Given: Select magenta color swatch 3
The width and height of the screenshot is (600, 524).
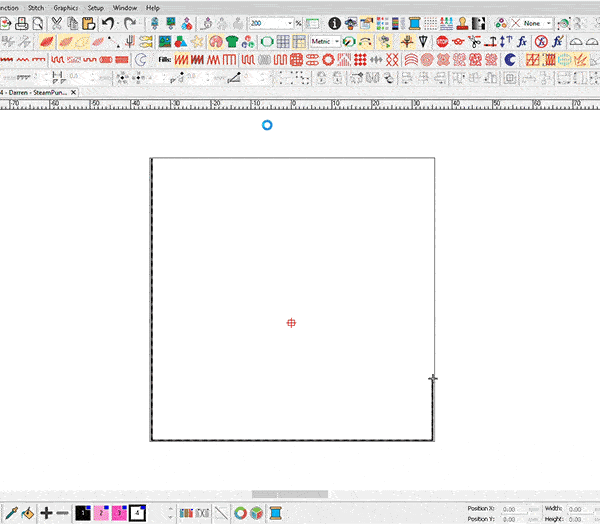Looking at the screenshot, I should point(119,513).
